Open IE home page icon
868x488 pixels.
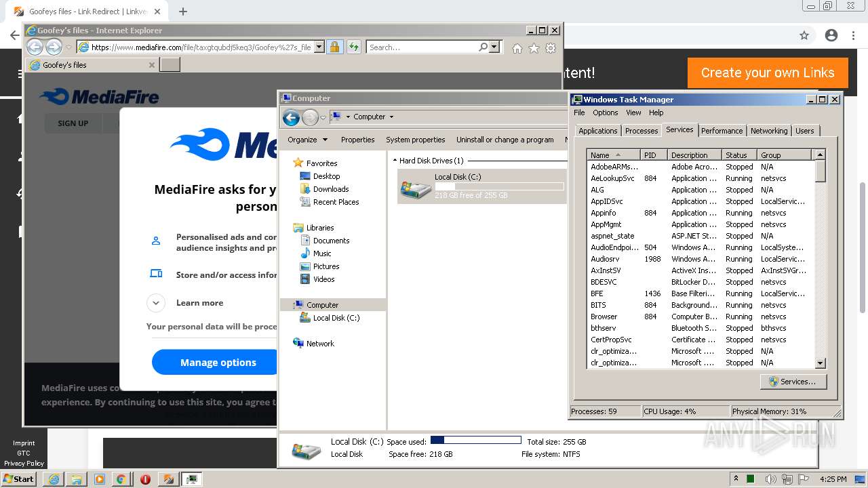517,48
